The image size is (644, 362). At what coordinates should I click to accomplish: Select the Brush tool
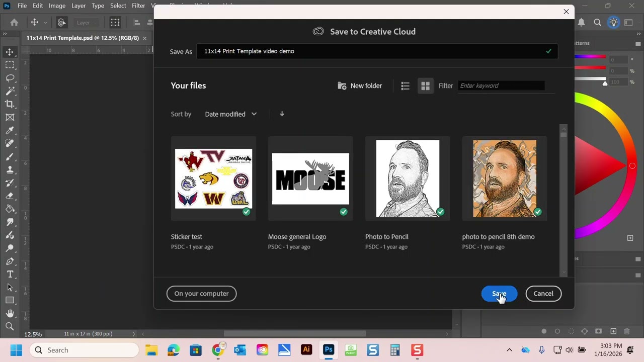10,156
